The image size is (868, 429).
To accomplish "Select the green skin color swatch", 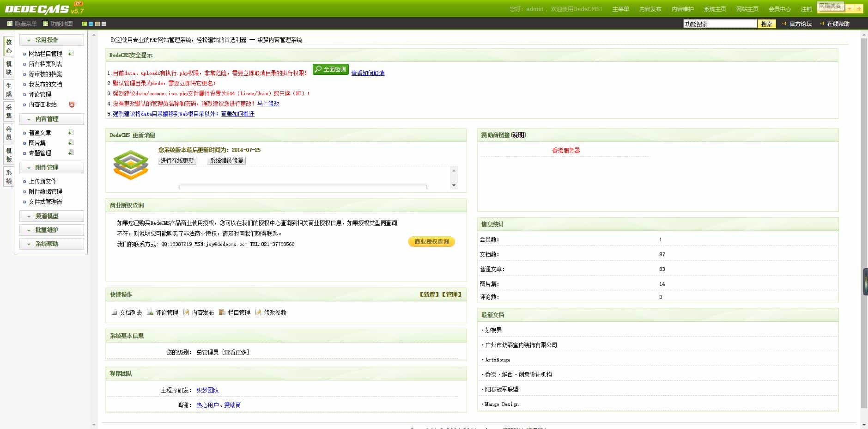I will [85, 24].
